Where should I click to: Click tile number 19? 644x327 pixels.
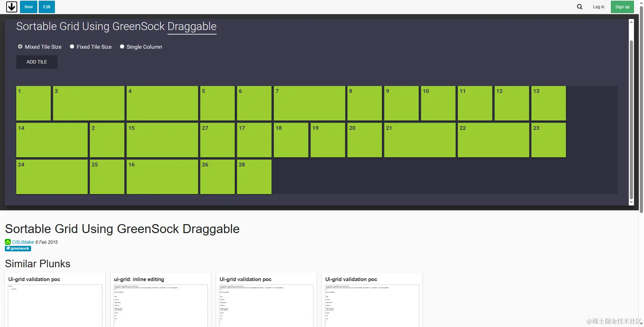[328, 140]
